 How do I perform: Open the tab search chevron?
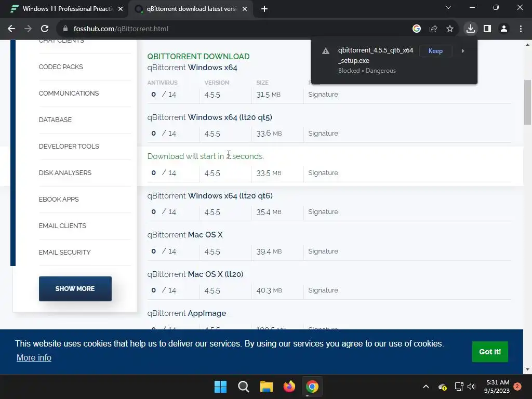pos(448,7)
